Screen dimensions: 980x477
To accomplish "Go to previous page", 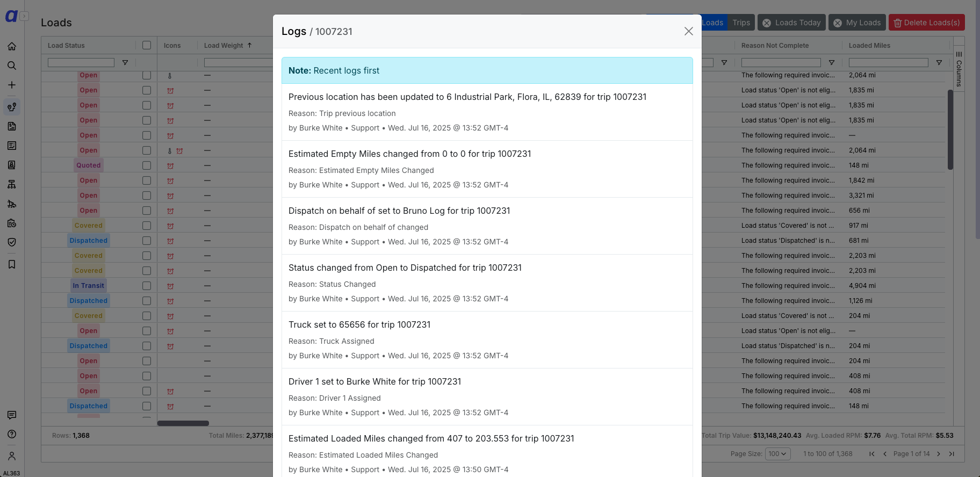I will point(885,454).
